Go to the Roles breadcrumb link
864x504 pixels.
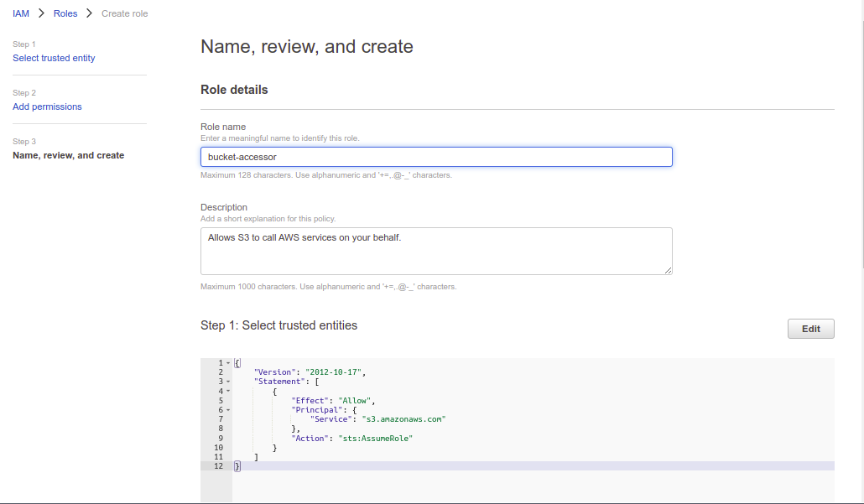pyautogui.click(x=65, y=13)
